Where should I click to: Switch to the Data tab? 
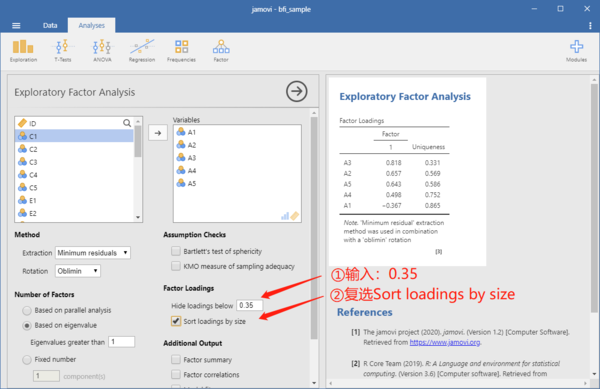50,26
